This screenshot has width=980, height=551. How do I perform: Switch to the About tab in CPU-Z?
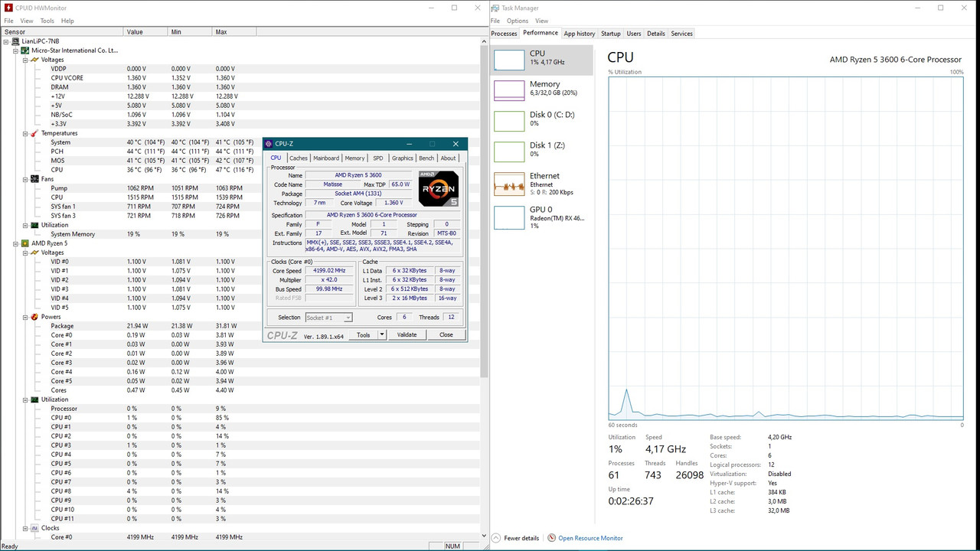448,158
